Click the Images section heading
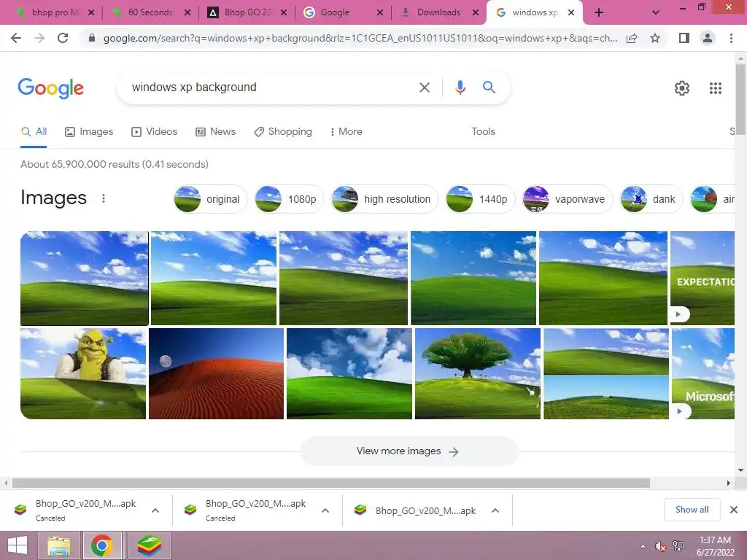747x560 pixels. 53,198
